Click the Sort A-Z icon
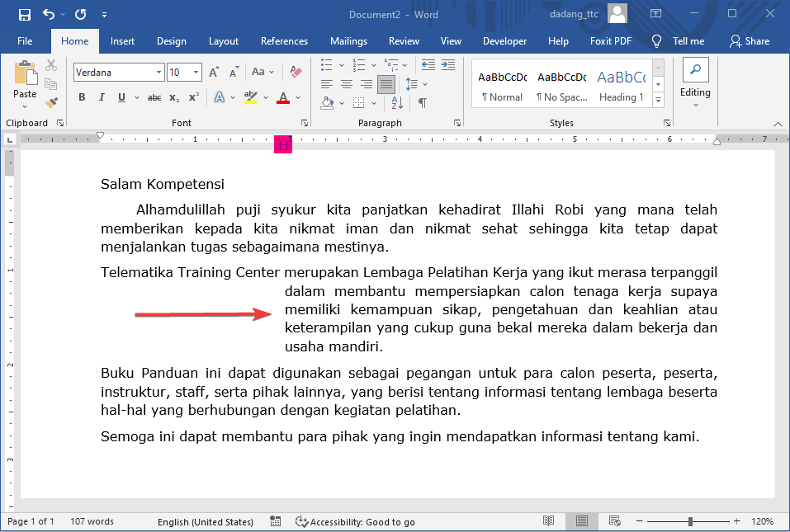 (x=396, y=103)
